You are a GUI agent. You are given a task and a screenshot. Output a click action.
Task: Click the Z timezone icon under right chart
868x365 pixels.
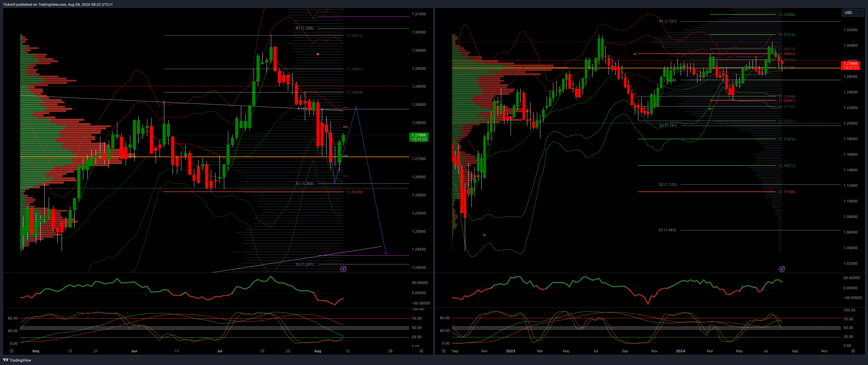[x=444, y=351]
